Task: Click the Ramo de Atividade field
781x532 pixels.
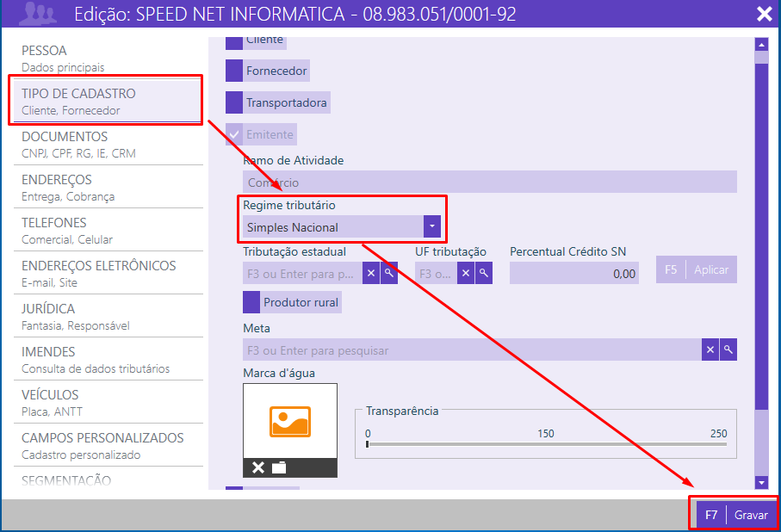Action: point(490,182)
